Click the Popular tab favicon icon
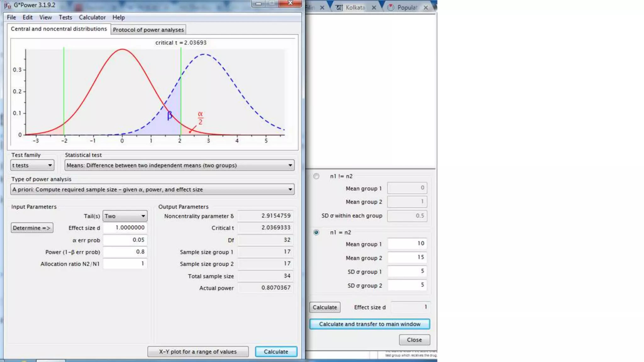The image size is (644, 362). [x=391, y=8]
